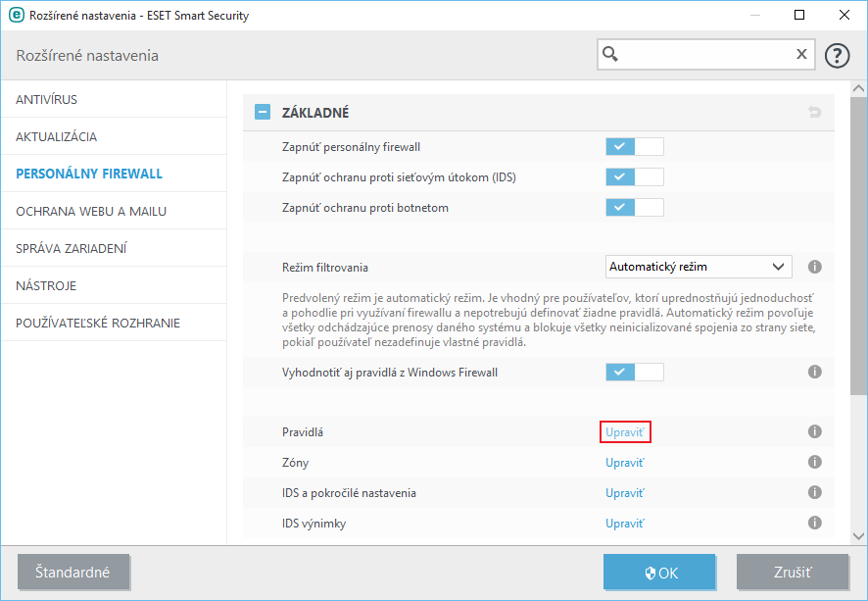Screen dimensions: 868x601
Task: Click Upraviť link for Pravidlá
Action: click(625, 432)
